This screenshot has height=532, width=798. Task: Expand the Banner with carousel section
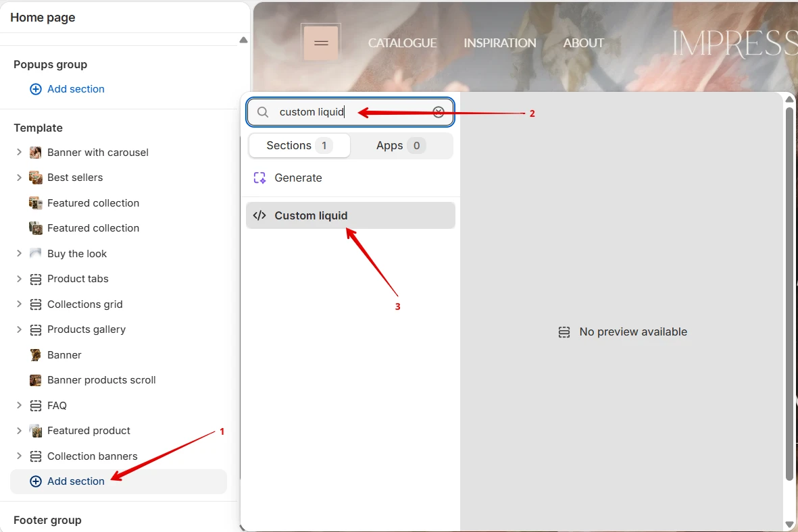(x=19, y=152)
